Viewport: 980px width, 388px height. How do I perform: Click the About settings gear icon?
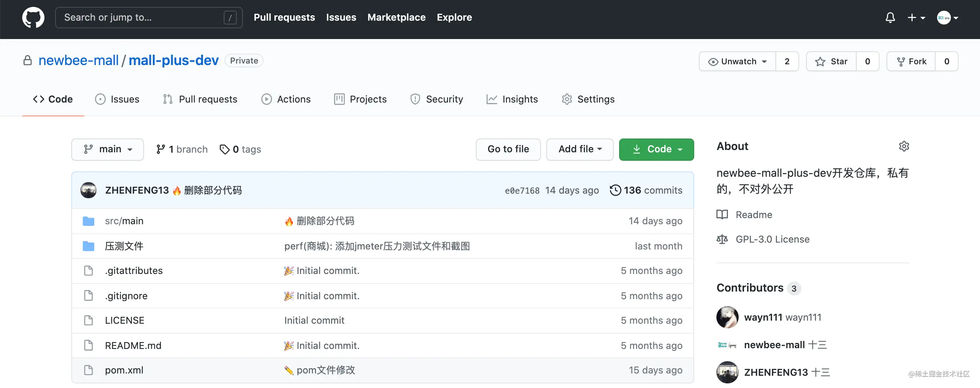tap(904, 146)
